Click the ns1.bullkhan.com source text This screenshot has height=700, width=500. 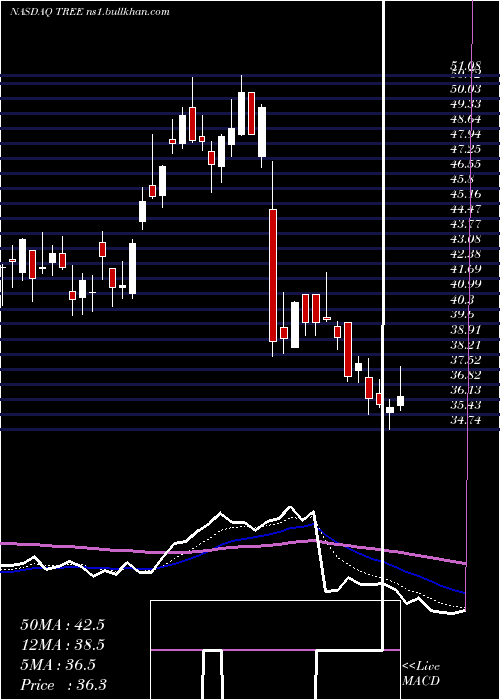coord(127,12)
